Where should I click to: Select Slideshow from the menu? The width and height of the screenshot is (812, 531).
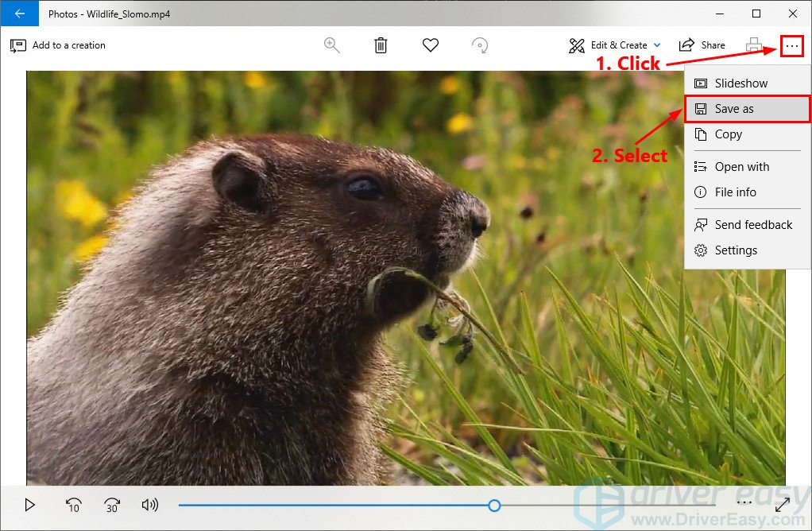point(740,83)
